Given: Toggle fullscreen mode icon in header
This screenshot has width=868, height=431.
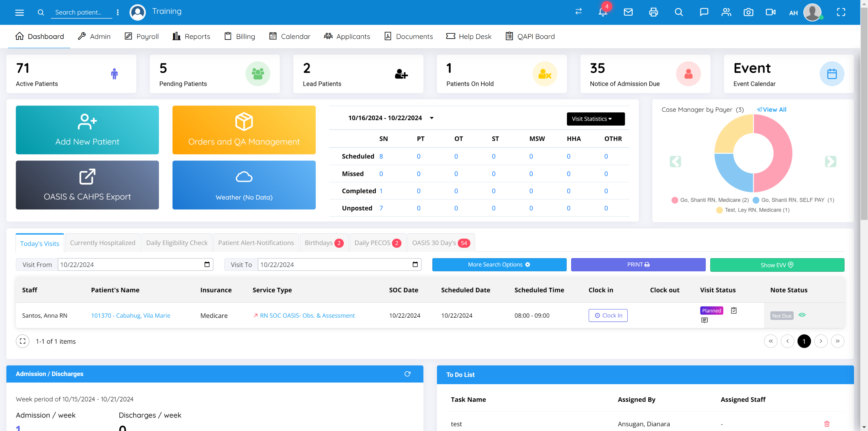Looking at the screenshot, I should tap(841, 12).
